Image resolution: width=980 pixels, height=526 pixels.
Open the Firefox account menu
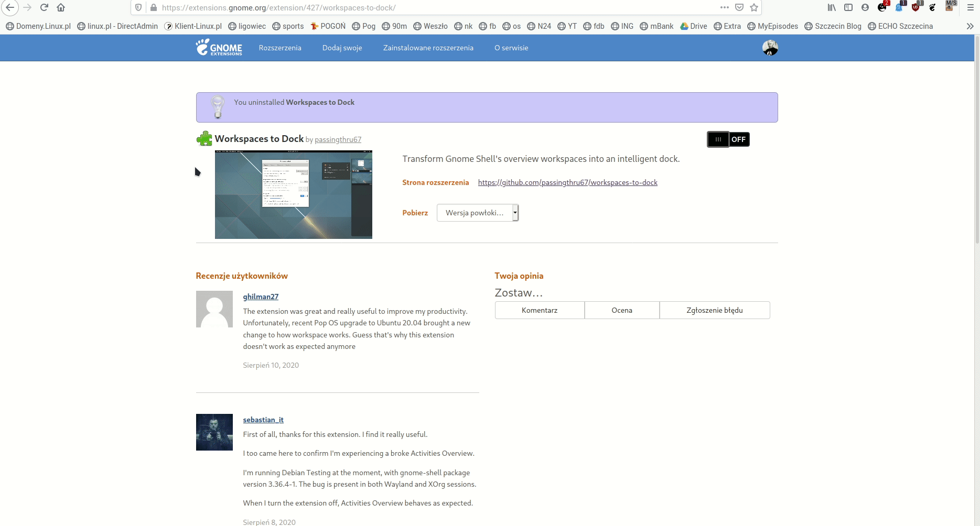(x=865, y=7)
